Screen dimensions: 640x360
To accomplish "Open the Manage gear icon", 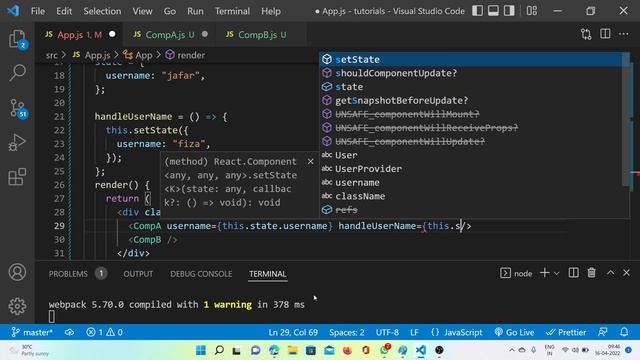I will 17,306.
